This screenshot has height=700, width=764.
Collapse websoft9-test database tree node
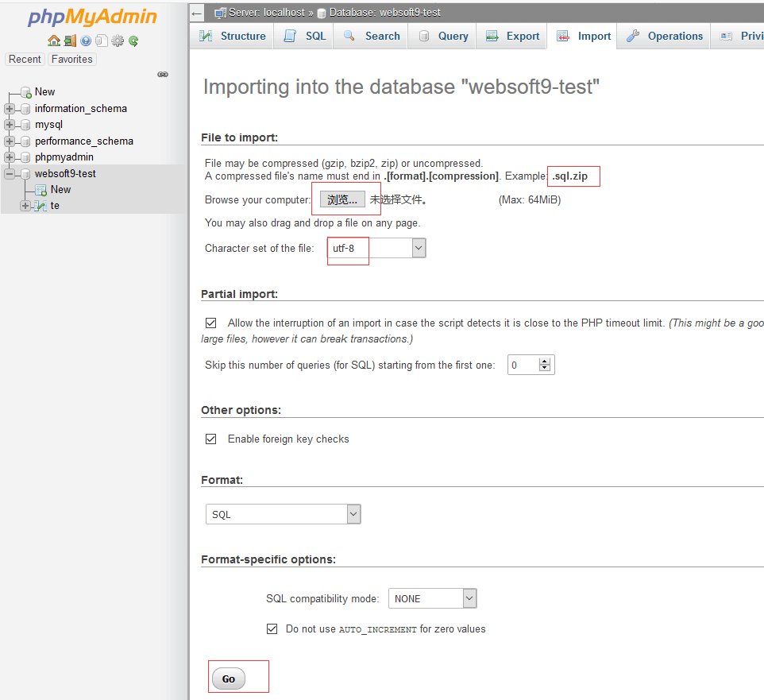point(10,173)
